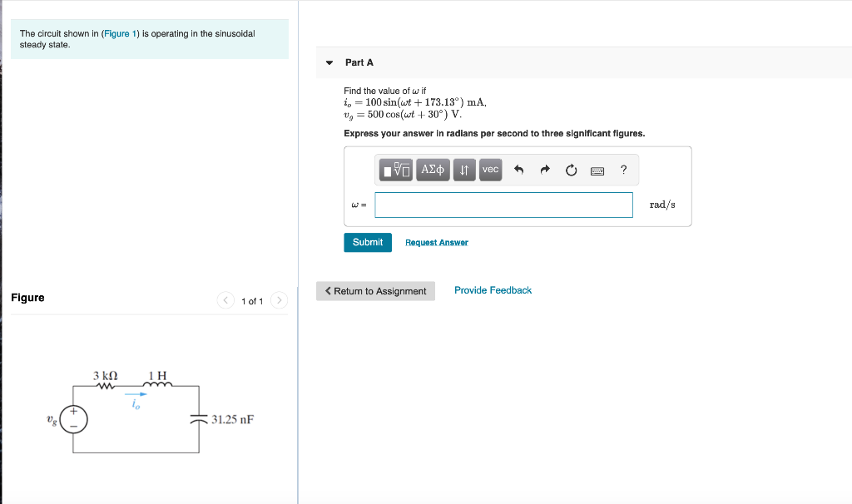Select the Greek letters ΑΣΦ icon
Image resolution: width=852 pixels, height=504 pixels.
pos(433,169)
